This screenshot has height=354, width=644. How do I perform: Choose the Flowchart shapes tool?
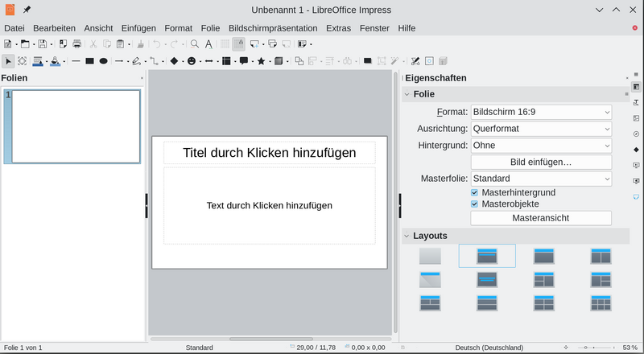click(x=226, y=61)
